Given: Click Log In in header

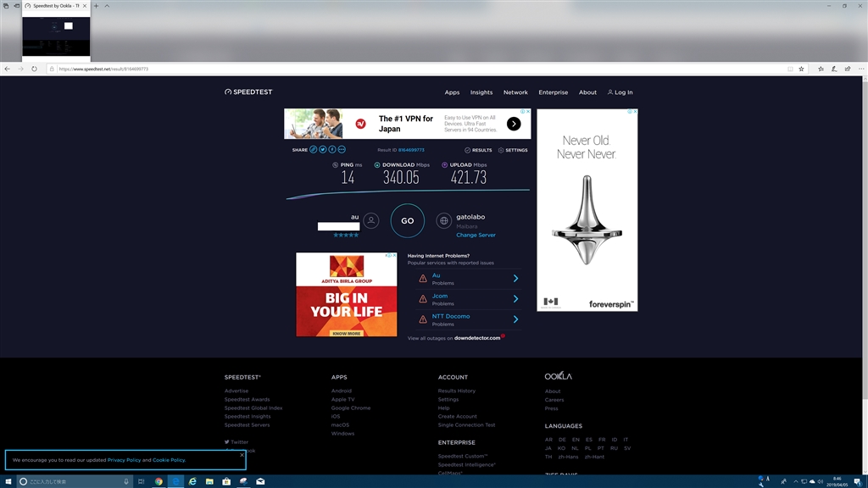Looking at the screenshot, I should [620, 92].
